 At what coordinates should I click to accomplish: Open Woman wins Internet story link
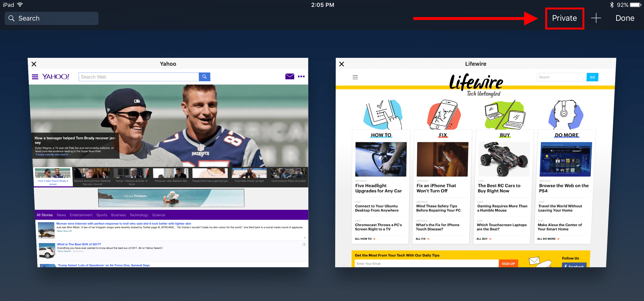[x=124, y=224]
